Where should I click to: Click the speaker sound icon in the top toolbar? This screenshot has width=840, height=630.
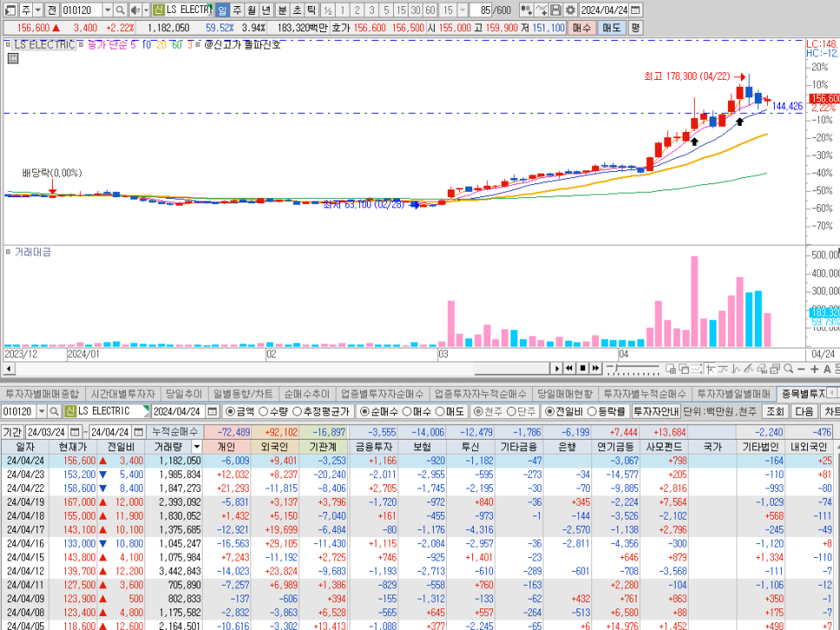(135, 10)
